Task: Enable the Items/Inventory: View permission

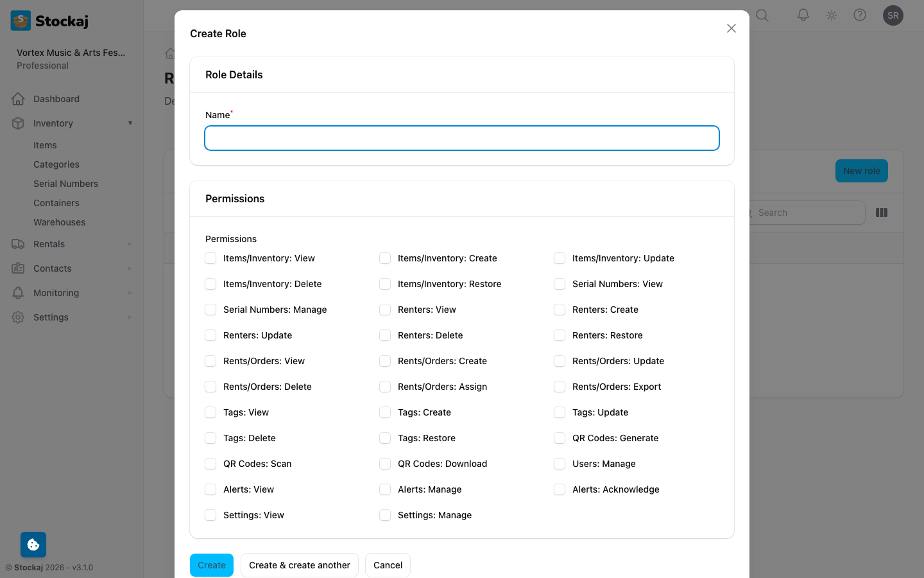Action: [x=210, y=258]
